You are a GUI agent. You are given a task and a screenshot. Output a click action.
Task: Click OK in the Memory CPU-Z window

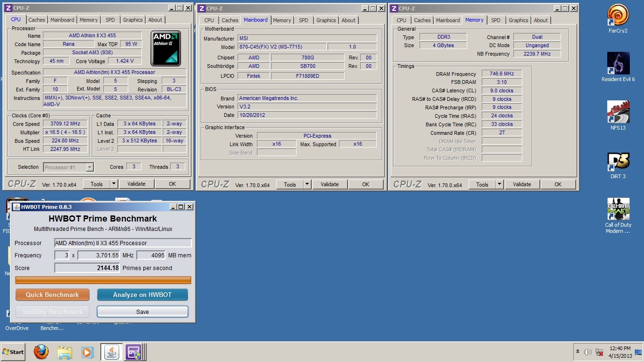(558, 184)
